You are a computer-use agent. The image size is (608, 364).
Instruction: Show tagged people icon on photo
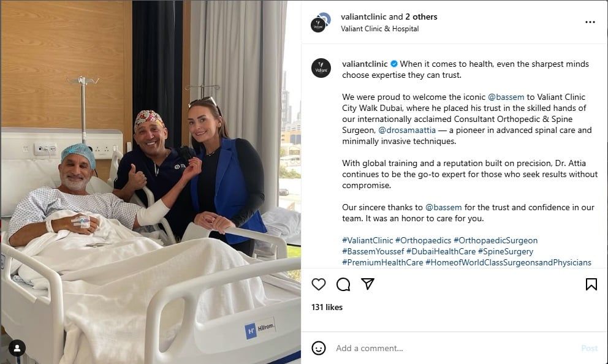tap(17, 348)
